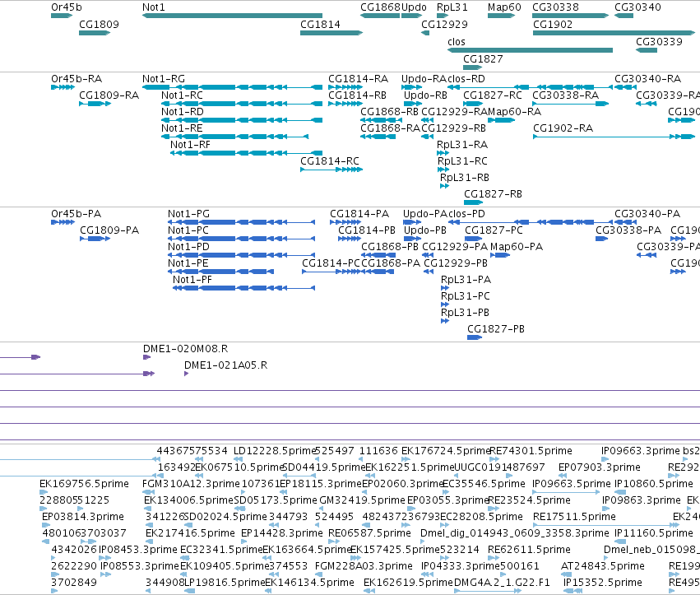Viewport: 700px width, 595px height.
Task: Open EST LD12228.5prime
Action: click(x=275, y=451)
